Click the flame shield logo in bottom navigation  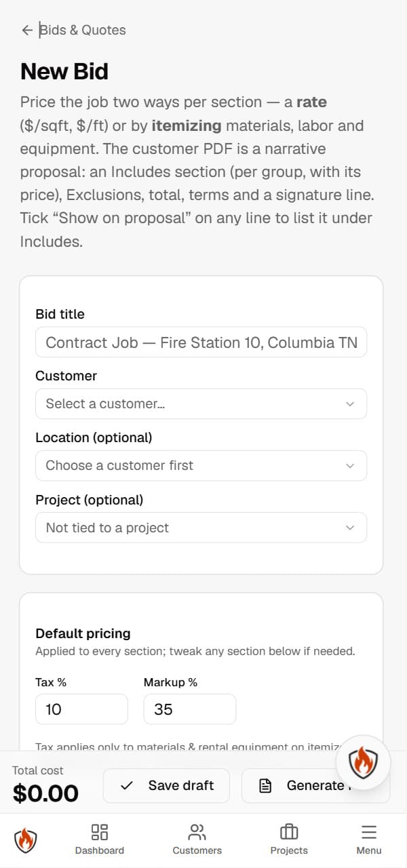point(26,840)
